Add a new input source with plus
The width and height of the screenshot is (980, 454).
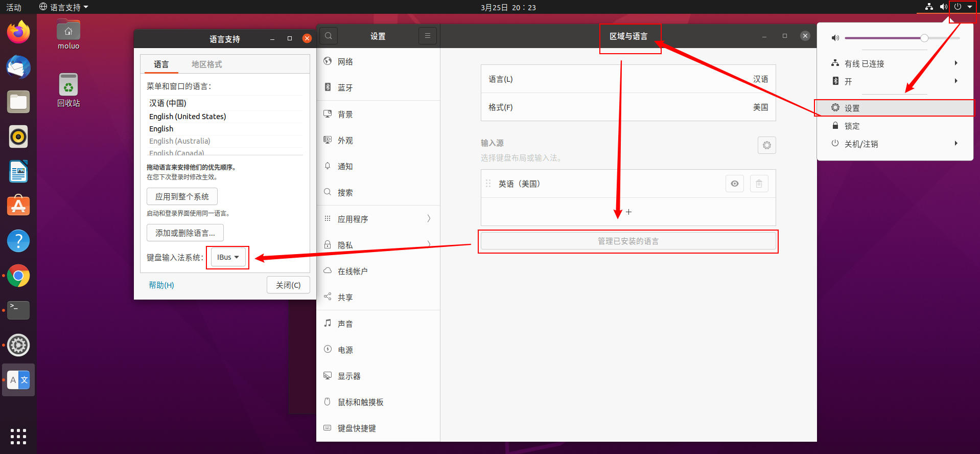pos(628,212)
